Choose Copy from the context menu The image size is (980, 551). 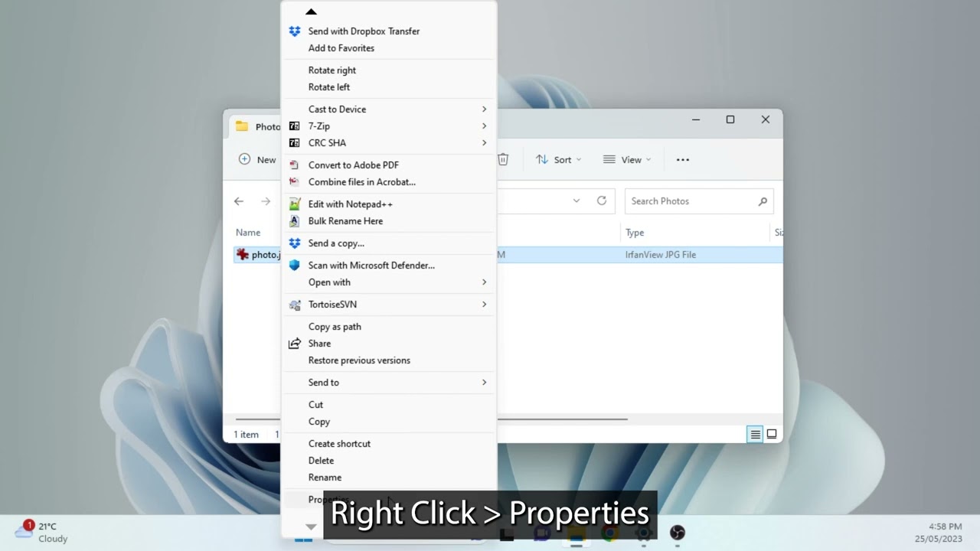click(389, 422)
